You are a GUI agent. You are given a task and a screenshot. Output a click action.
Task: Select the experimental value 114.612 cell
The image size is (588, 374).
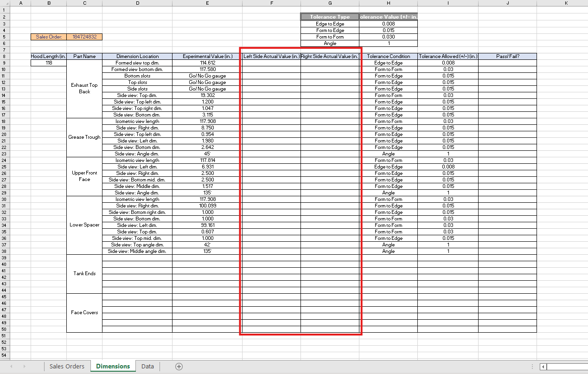click(x=207, y=63)
